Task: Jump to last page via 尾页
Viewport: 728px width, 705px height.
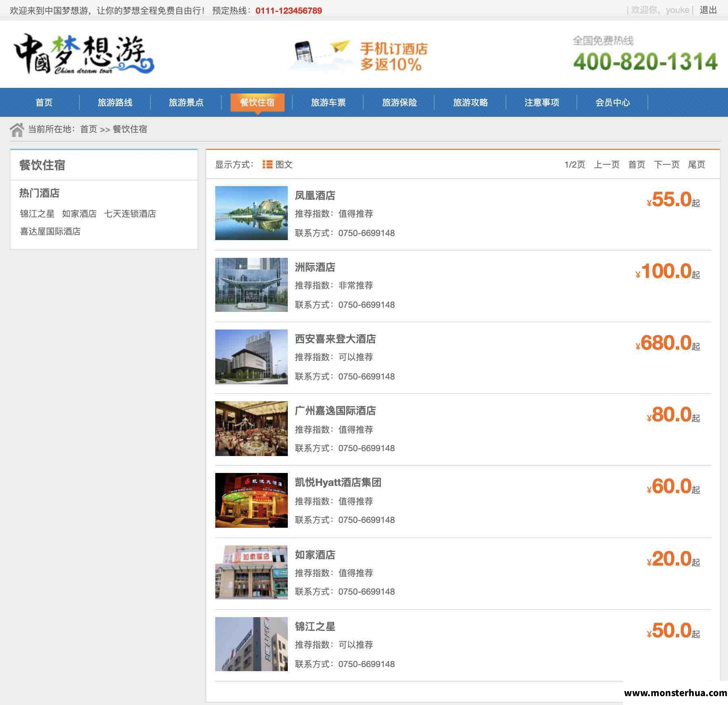Action: pyautogui.click(x=697, y=164)
